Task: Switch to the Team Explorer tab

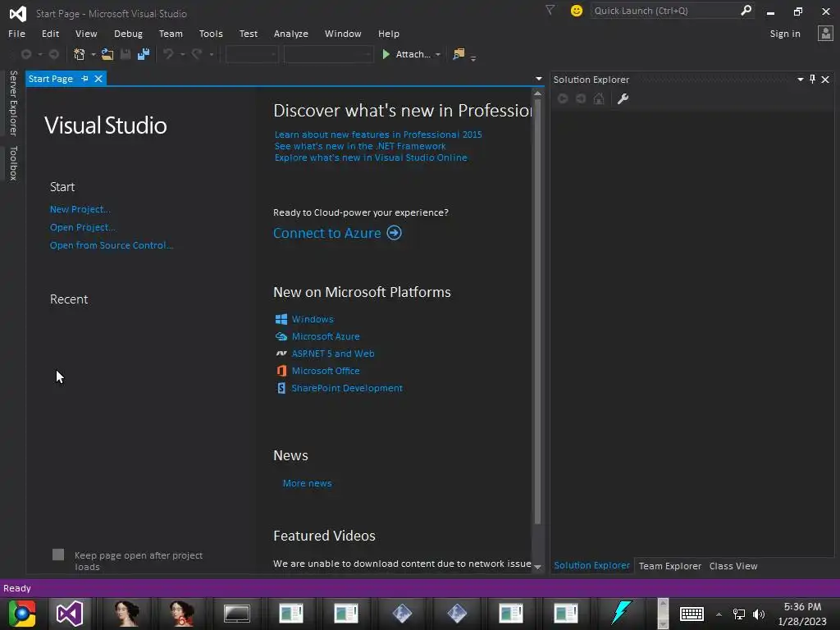Action: pyautogui.click(x=669, y=566)
